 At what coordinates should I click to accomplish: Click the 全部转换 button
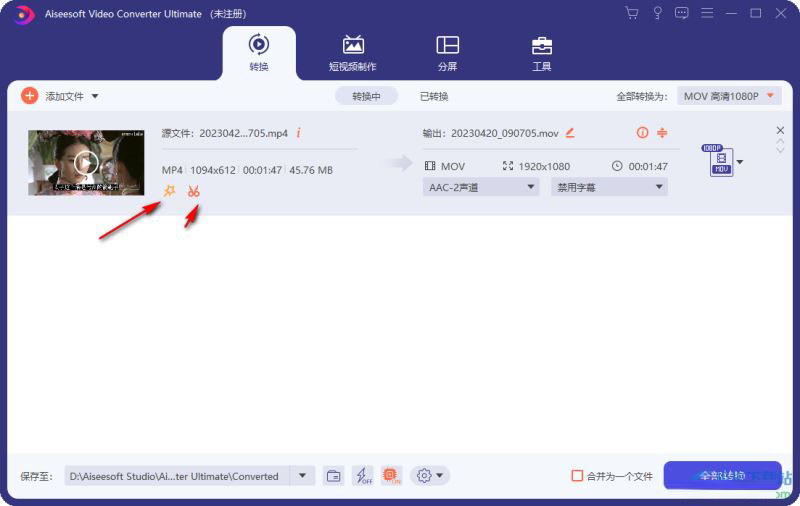[x=722, y=475]
